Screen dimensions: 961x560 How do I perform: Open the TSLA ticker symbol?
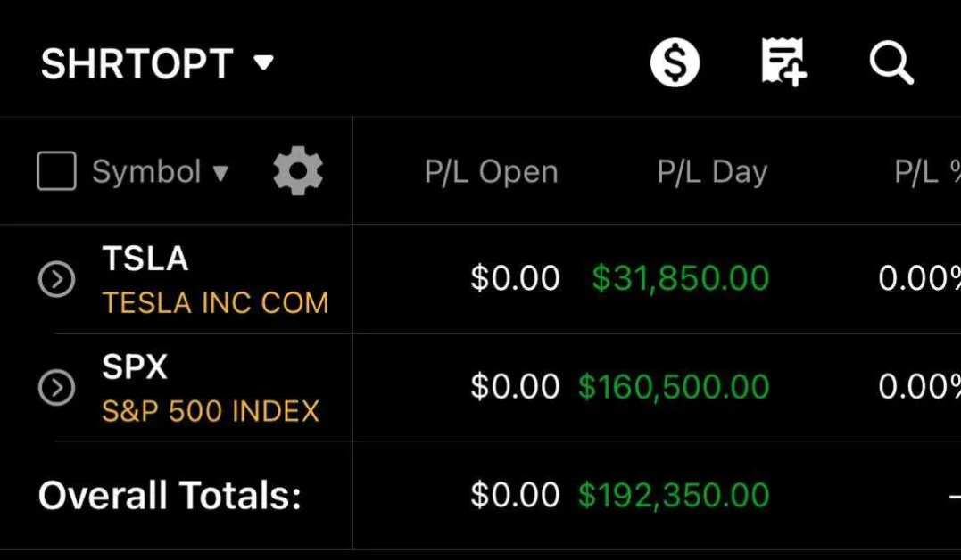pyautogui.click(x=145, y=259)
